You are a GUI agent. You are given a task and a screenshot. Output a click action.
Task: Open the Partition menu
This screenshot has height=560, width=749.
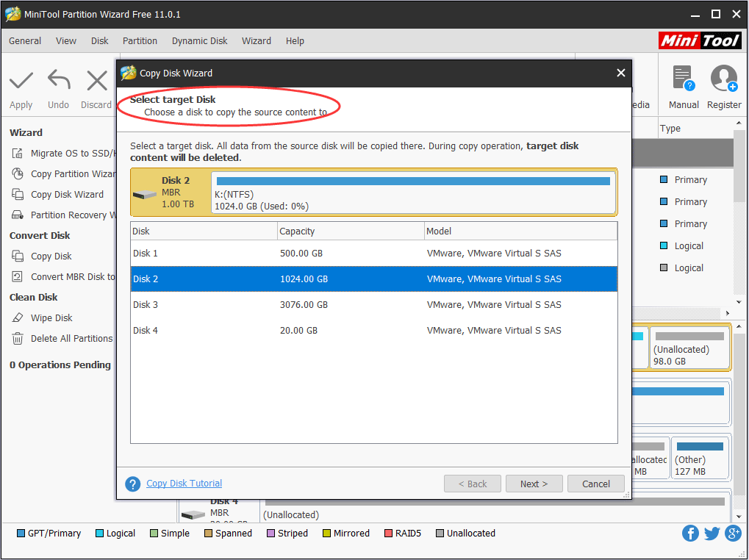click(140, 41)
